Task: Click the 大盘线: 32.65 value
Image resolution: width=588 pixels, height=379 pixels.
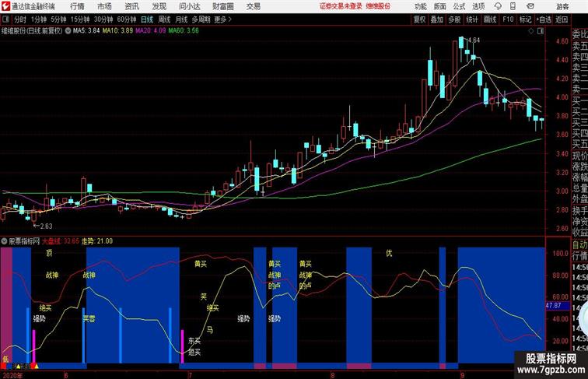Action: coord(61,241)
